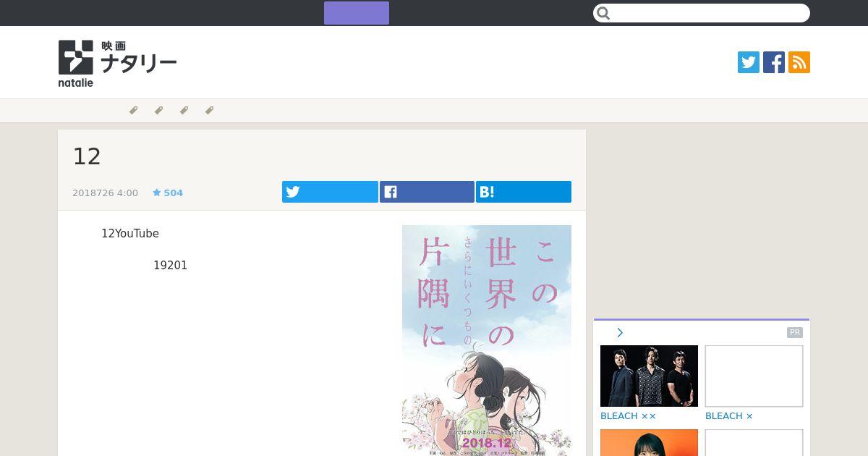Click the '19201' article text
Viewport: 868px width, 456px height.
pos(170,266)
